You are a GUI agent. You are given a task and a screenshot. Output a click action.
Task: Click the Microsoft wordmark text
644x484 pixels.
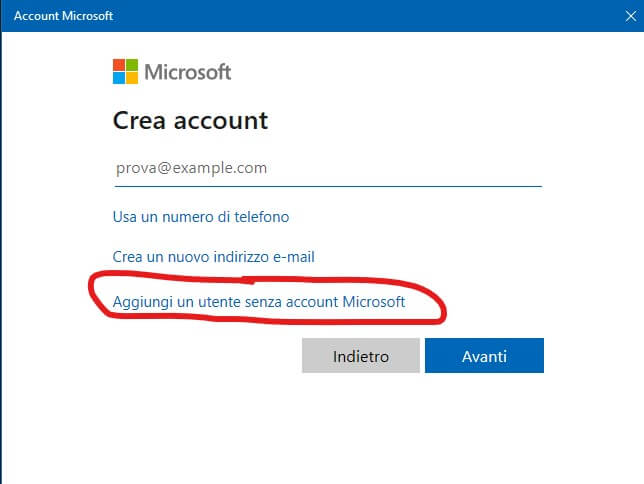[188, 72]
